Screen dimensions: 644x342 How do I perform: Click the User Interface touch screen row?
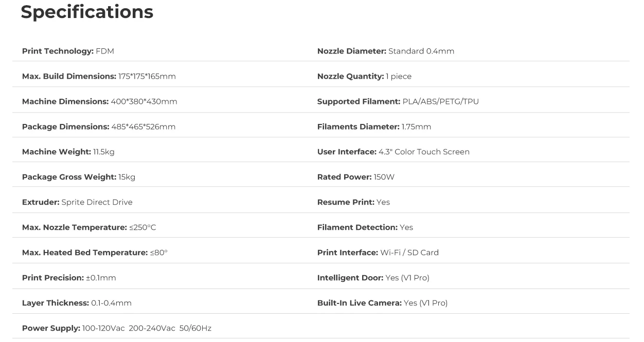[393, 152]
